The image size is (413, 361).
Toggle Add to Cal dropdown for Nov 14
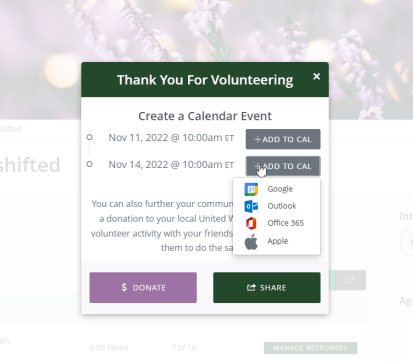pyautogui.click(x=283, y=166)
